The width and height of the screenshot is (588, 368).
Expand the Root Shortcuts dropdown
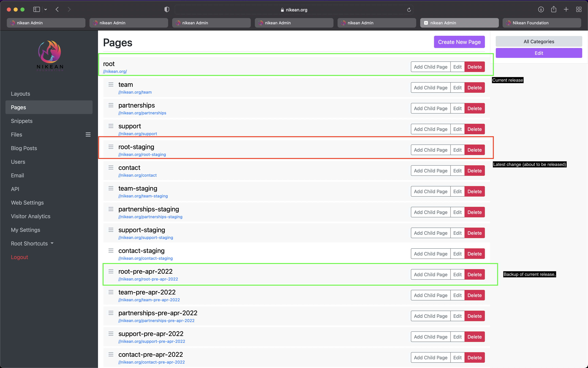32,244
